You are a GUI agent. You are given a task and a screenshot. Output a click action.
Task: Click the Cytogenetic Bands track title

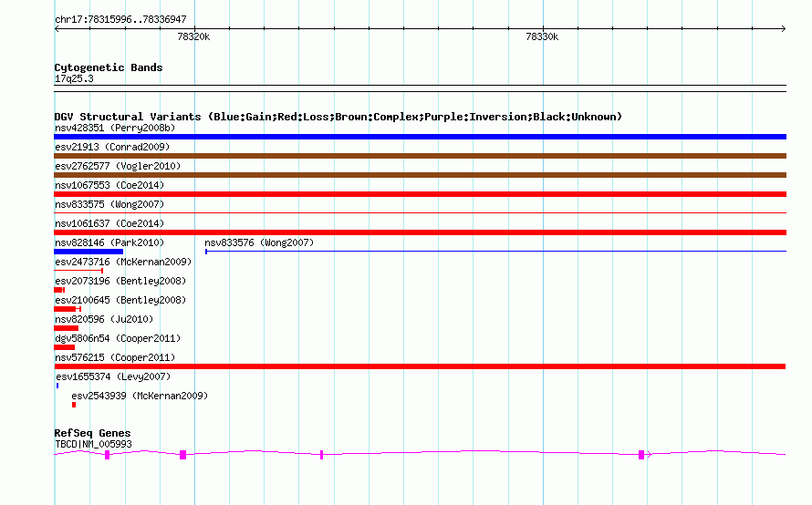pyautogui.click(x=109, y=67)
